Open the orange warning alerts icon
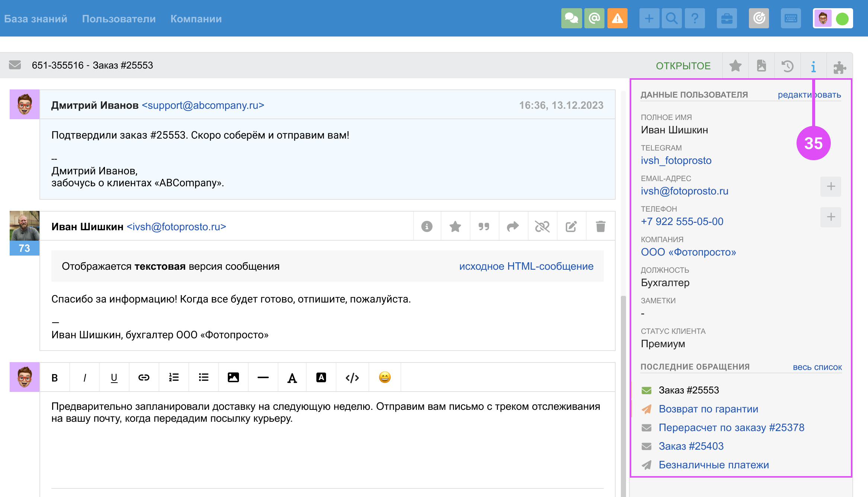The image size is (868, 497). [617, 18]
